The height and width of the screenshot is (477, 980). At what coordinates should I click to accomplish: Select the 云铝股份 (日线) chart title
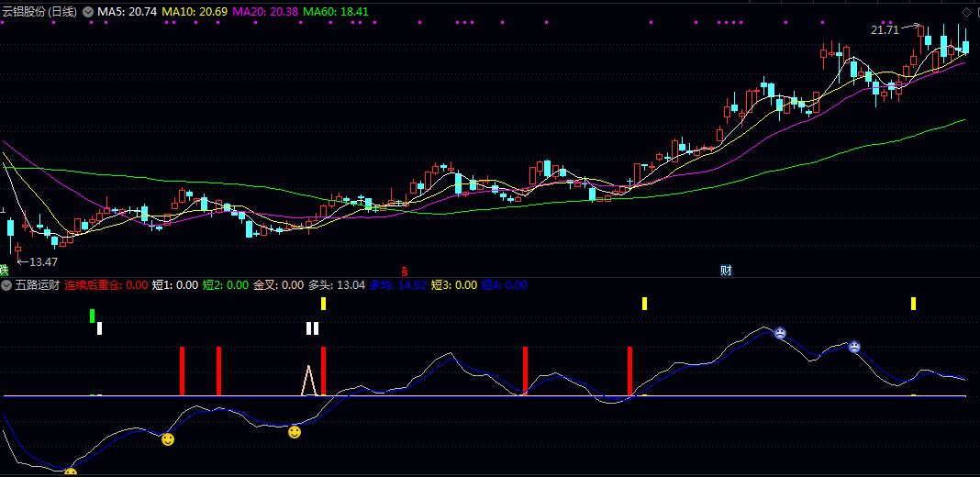pyautogui.click(x=41, y=12)
